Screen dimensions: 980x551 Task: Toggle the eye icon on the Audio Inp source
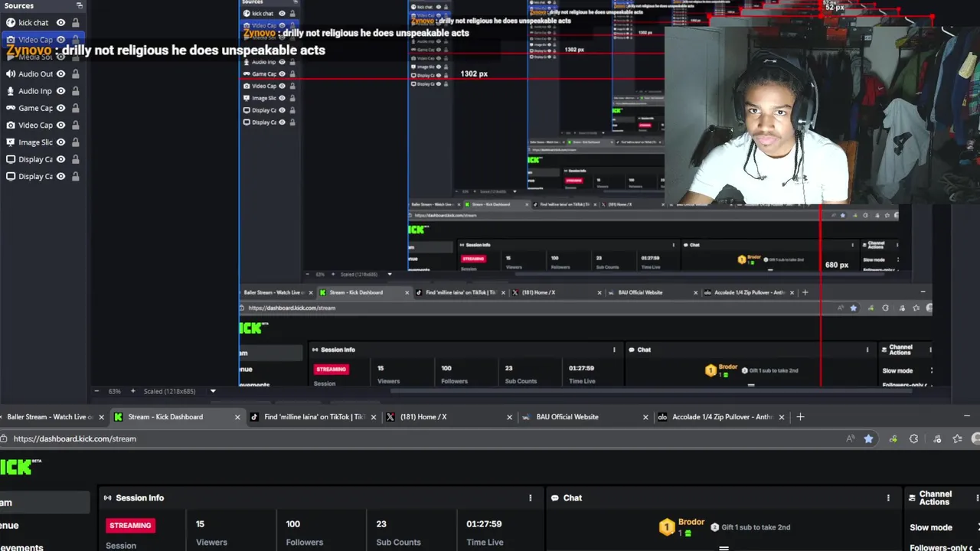[60, 91]
